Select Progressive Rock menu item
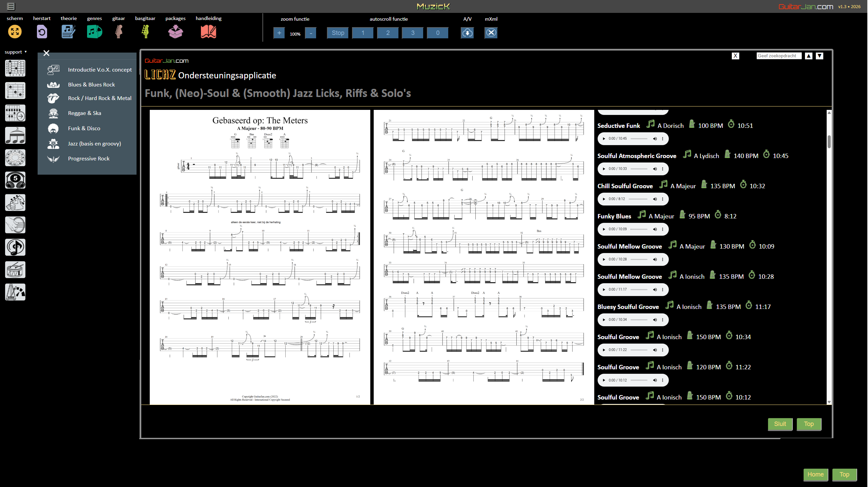Image resolution: width=868 pixels, height=487 pixels. 89,158
